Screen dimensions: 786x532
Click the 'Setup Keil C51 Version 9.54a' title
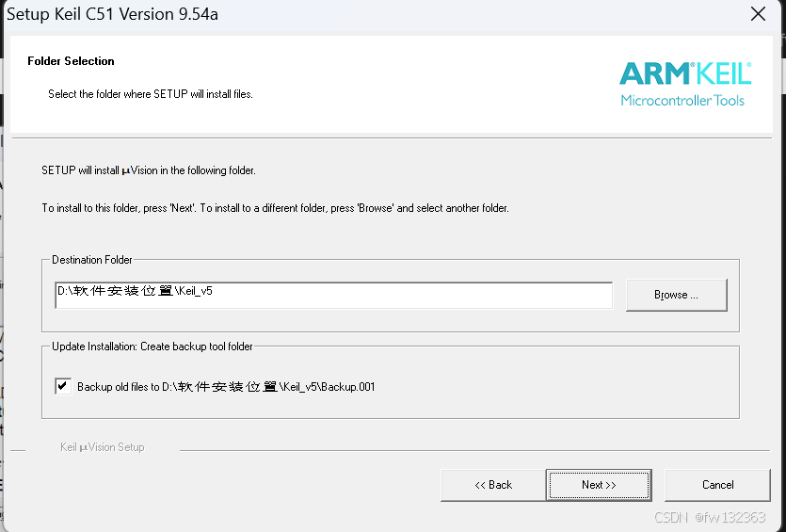pos(112,14)
